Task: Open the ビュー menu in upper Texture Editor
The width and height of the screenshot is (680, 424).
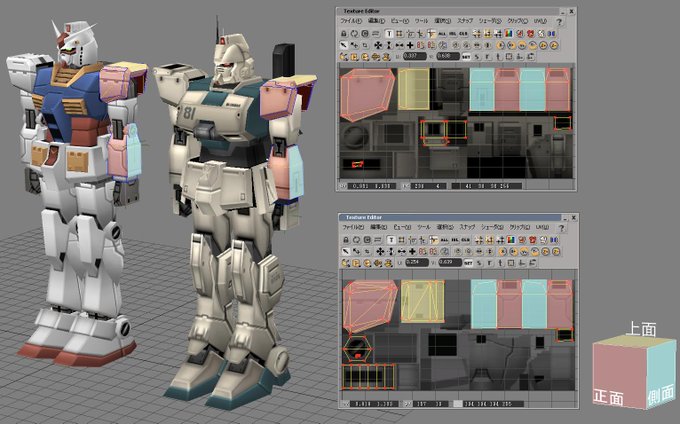Action: 400,21
